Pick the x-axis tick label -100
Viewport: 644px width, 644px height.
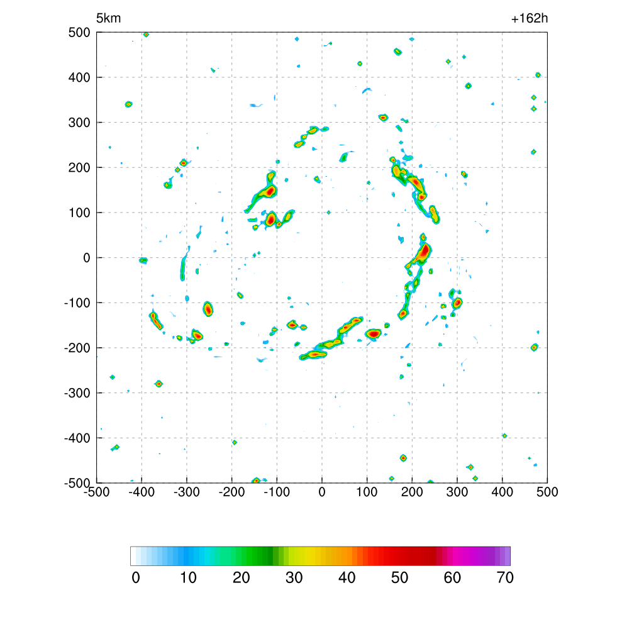point(277,492)
